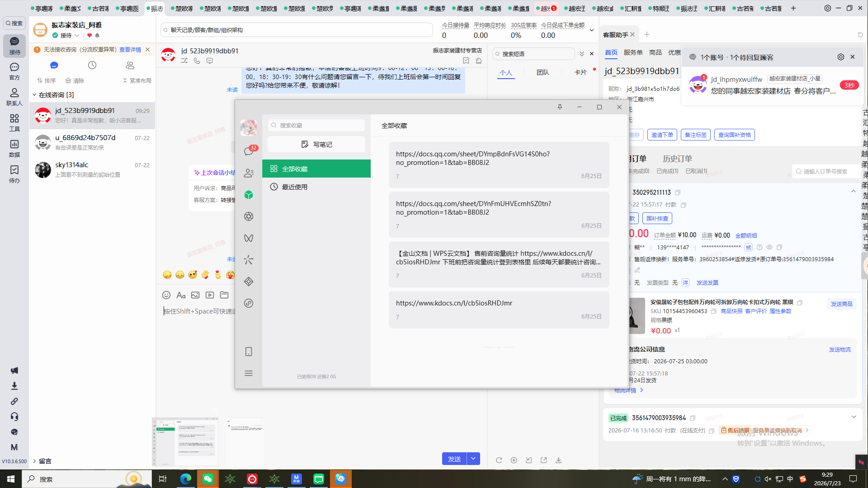868x488 pixels.
Task: Toggle the red heart icon beside status
Action: coord(90,35)
